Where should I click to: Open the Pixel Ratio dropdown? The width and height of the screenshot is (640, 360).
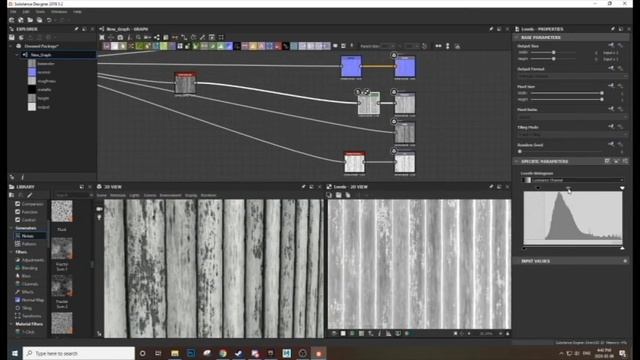coord(572,116)
